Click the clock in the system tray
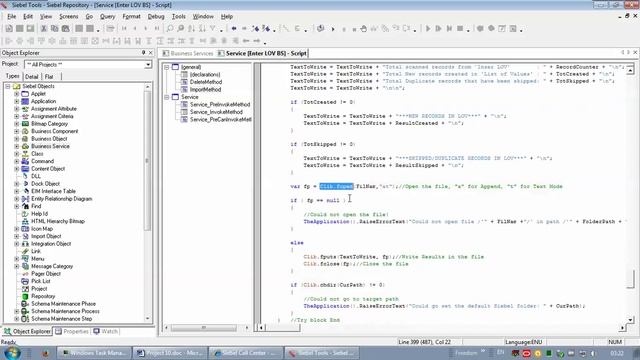This screenshot has width=640, height=360. 617,353
